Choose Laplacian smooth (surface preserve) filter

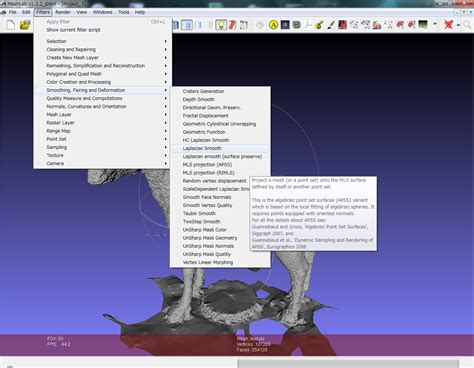point(220,156)
